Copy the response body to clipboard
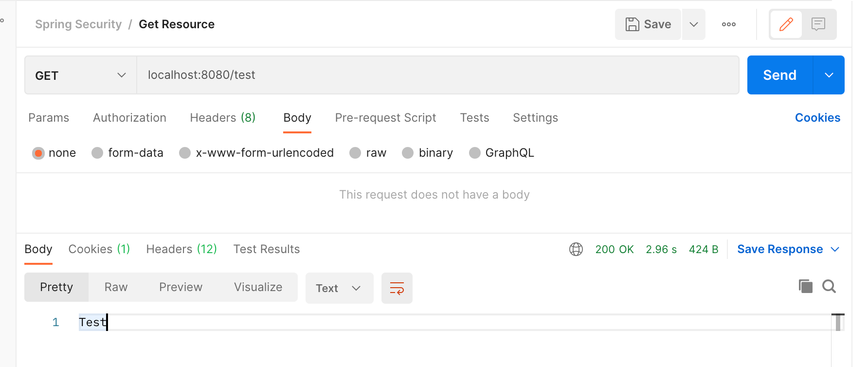The image size is (868, 367). click(x=805, y=286)
